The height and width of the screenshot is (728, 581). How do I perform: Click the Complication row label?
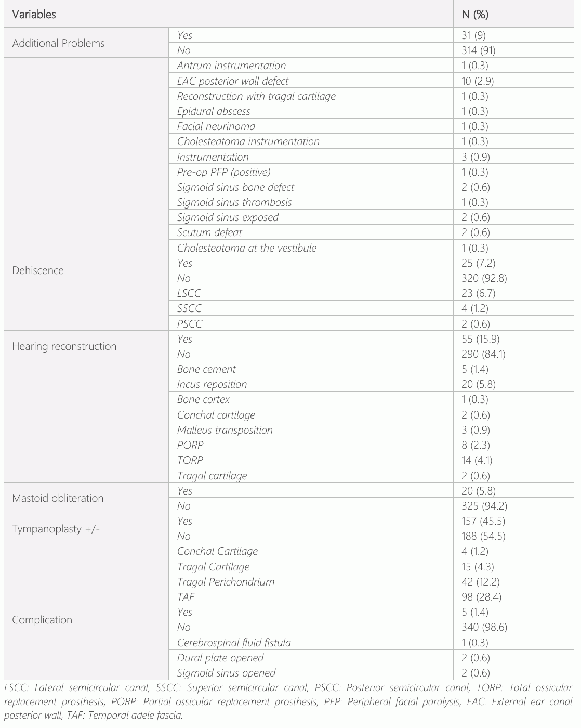click(42, 620)
